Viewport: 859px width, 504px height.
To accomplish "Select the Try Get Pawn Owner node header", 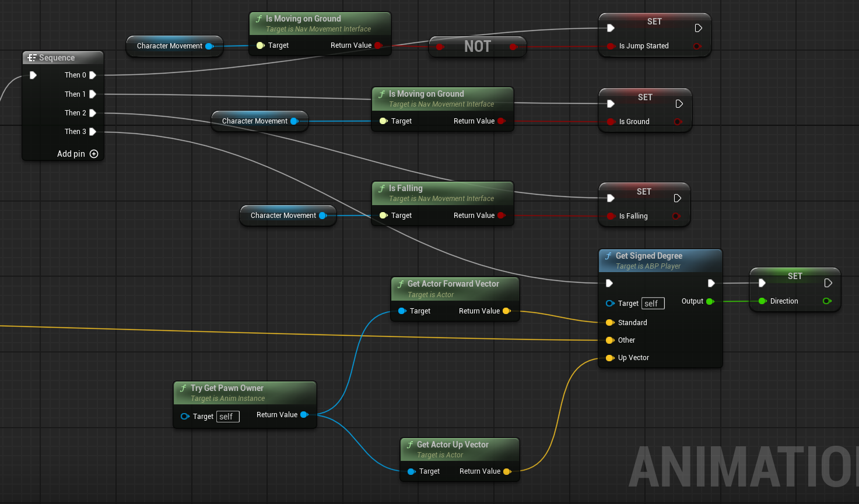I will [245, 393].
